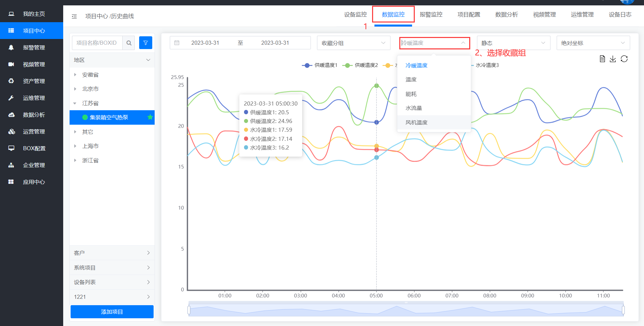The image size is (644, 326).
Task: Click the left handle of timeline zoom slider
Action: pyautogui.click(x=189, y=310)
